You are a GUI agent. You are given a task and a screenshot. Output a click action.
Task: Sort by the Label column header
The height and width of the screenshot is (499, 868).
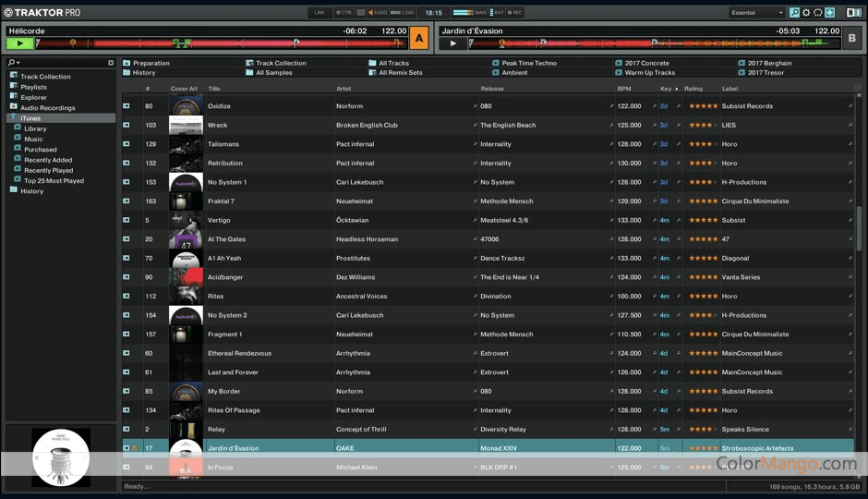(729, 89)
